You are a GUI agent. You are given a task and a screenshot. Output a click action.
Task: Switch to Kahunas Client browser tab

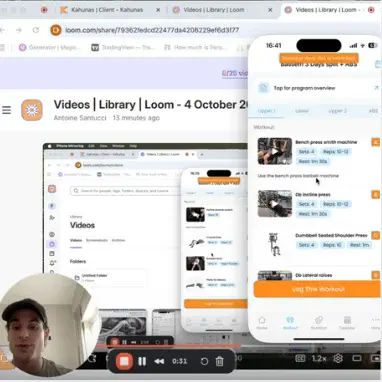tap(107, 10)
